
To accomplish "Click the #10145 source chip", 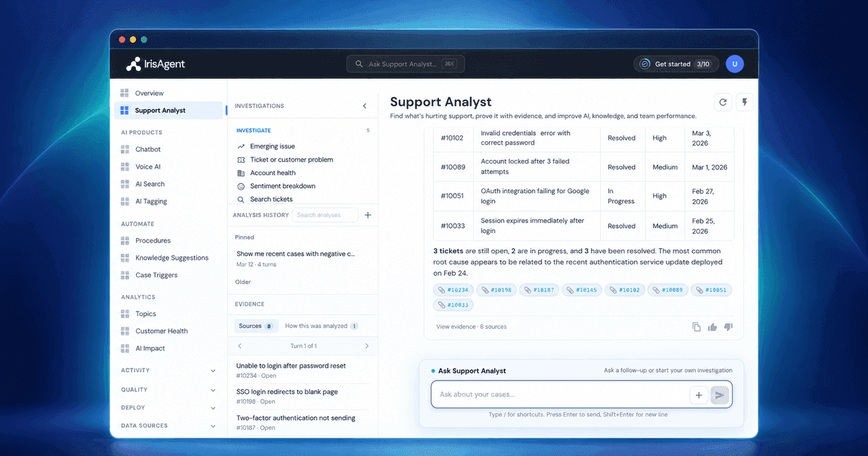I will [x=582, y=290].
